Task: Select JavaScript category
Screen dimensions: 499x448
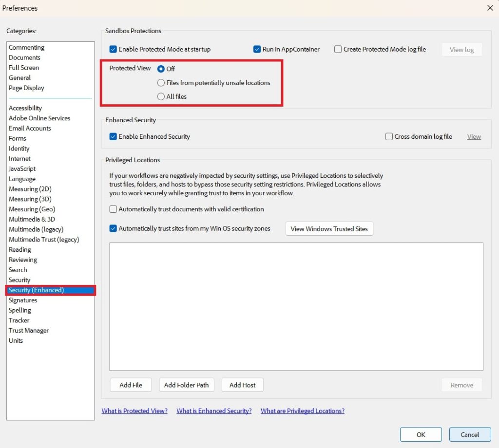Action: pyautogui.click(x=22, y=169)
